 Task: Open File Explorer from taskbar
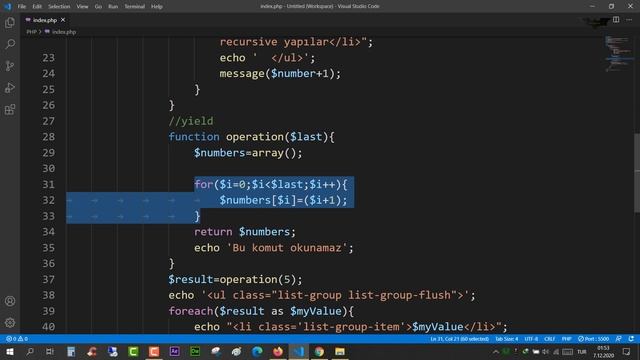[x=340, y=351]
